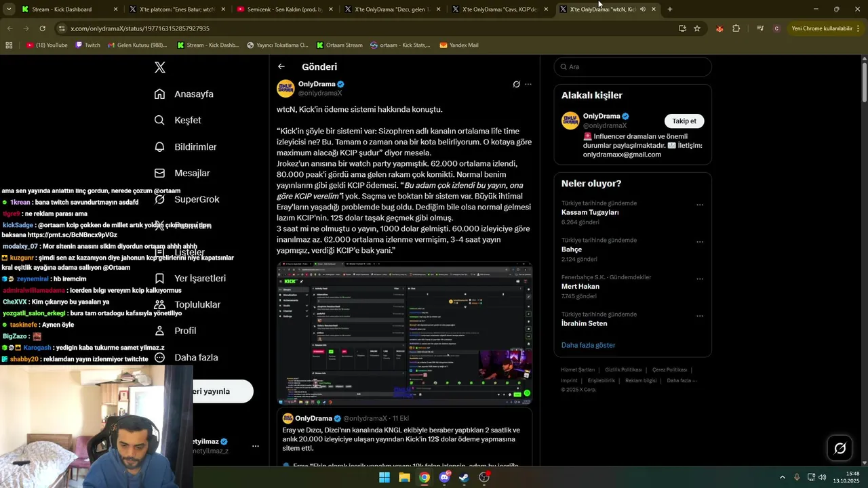Open quoted OnlyDrama post from 11 Eki
Viewport: 868px width, 488px height.
[x=404, y=438]
